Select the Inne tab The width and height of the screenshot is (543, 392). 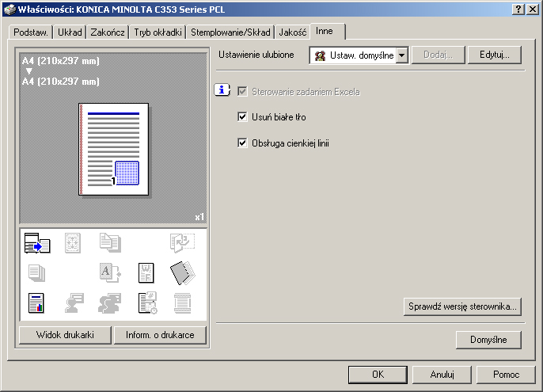point(328,31)
